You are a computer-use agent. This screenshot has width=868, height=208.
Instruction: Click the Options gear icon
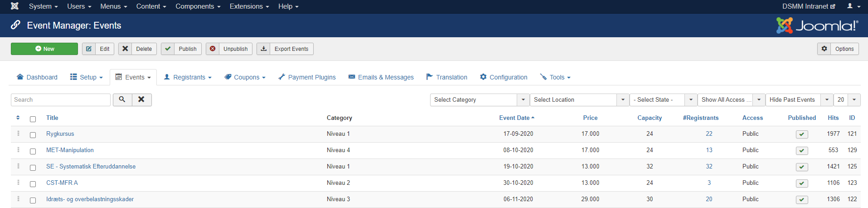point(824,49)
